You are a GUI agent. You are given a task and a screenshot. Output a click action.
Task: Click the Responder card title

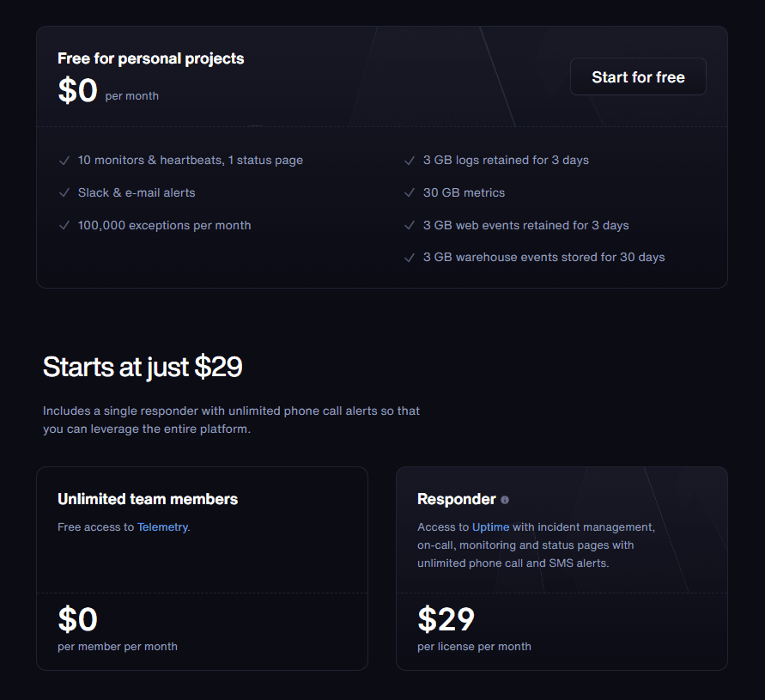click(x=456, y=499)
